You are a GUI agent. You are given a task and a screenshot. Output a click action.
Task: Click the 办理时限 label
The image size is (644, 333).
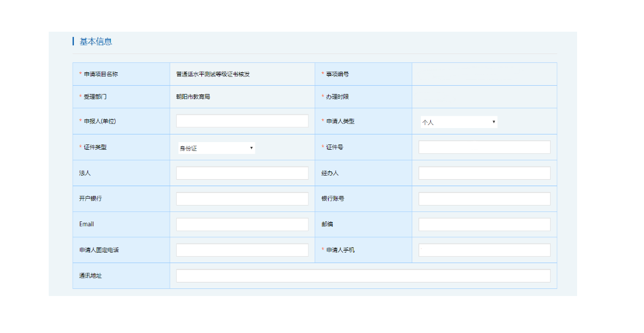337,97
